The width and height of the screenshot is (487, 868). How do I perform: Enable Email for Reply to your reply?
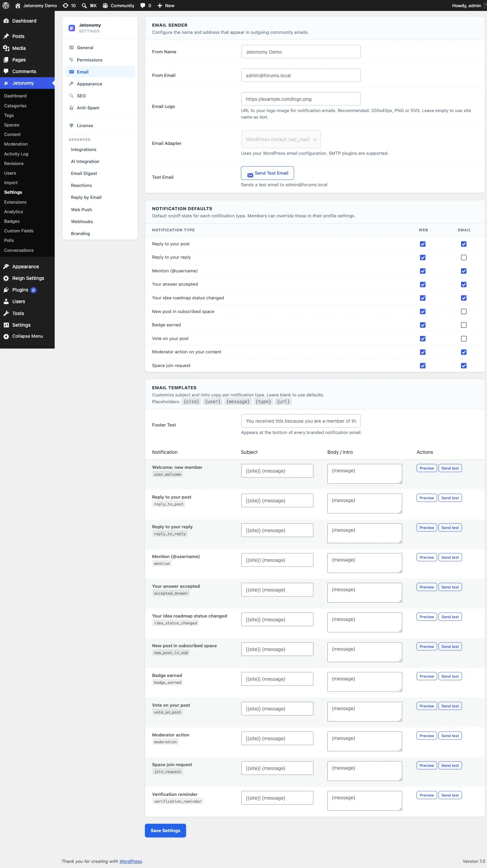coord(464,257)
